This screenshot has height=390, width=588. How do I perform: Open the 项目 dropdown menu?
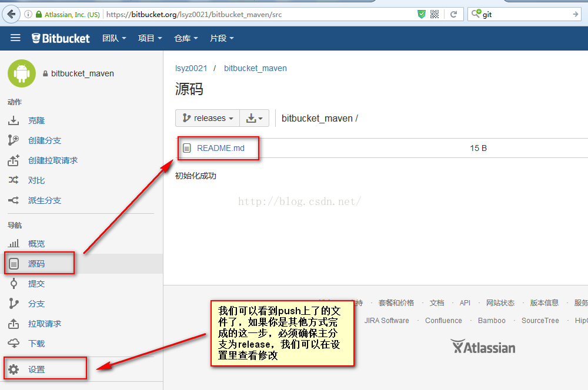[149, 38]
